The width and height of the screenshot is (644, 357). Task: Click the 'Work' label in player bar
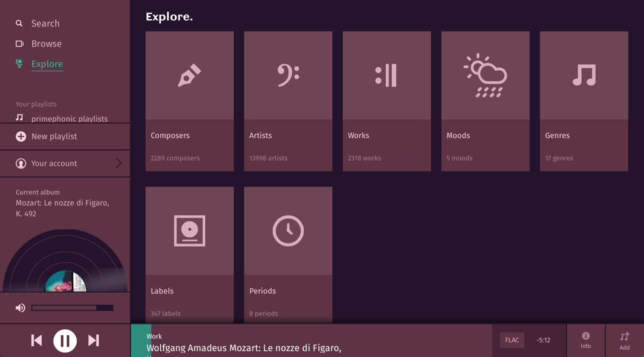154,336
